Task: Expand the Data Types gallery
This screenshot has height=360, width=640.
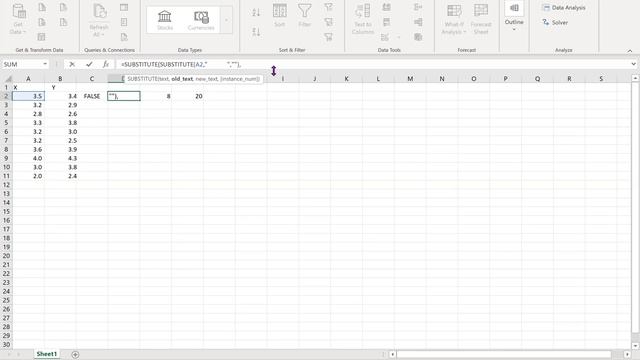Action: (227, 20)
